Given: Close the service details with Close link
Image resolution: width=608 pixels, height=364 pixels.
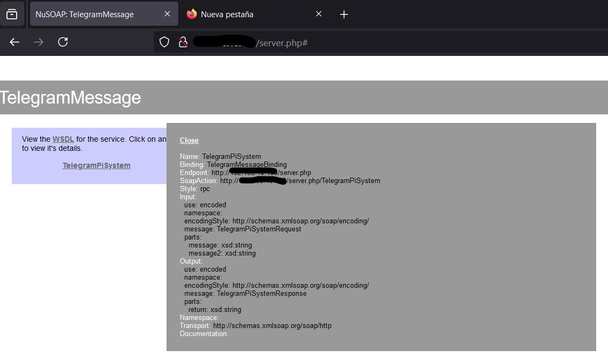Looking at the screenshot, I should pos(189,140).
